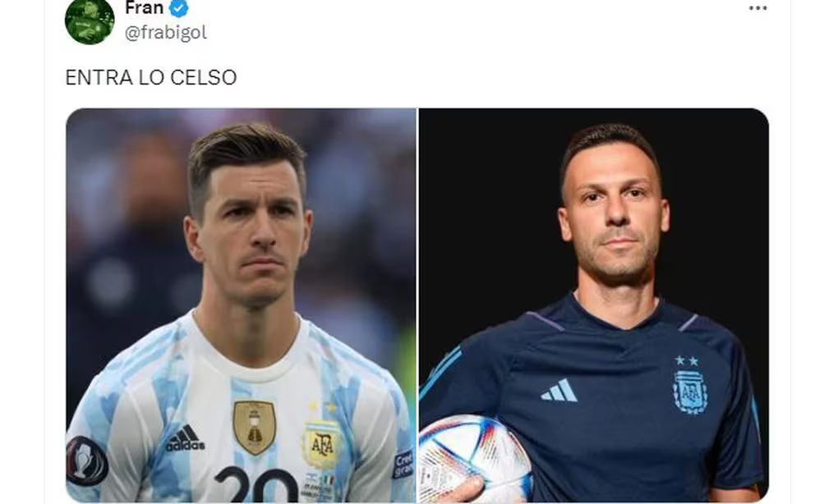Select the ENTRA LO CELSO tweet text
Image resolution: width=815 pixels, height=504 pixels.
click(x=151, y=78)
